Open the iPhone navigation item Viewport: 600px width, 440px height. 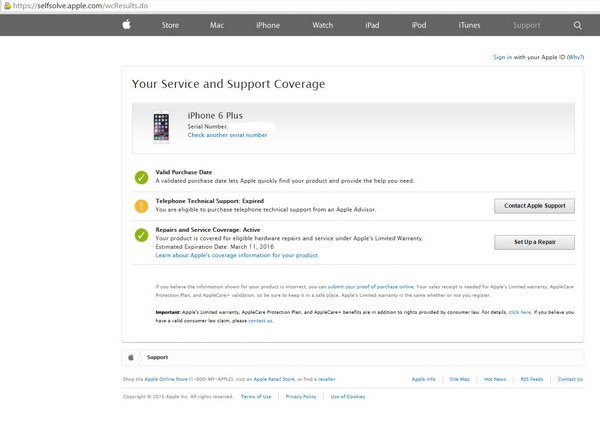pos(268,25)
